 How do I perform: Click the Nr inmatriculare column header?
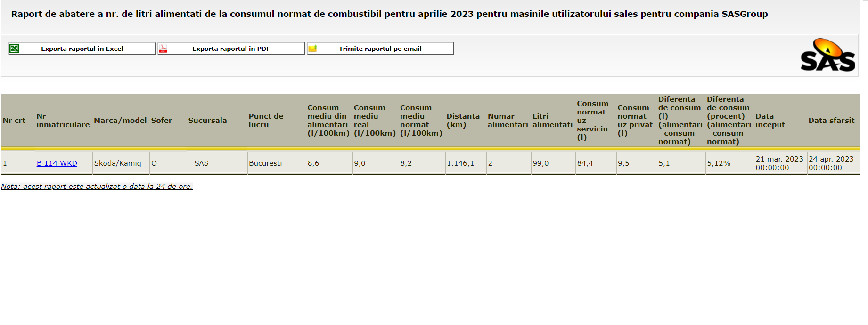tap(63, 121)
